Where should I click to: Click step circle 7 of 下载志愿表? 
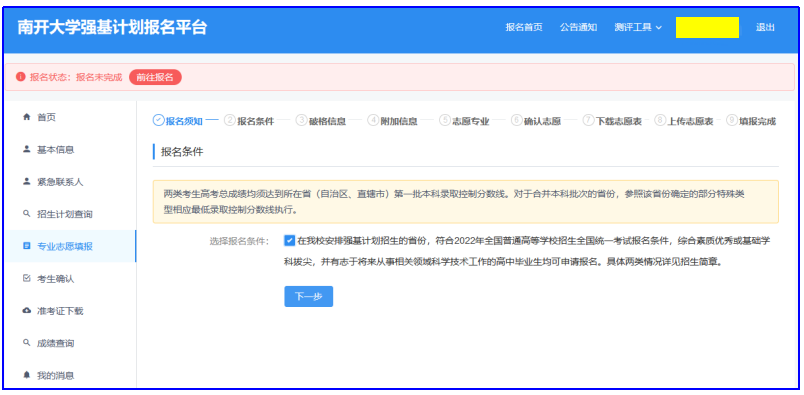click(x=588, y=121)
